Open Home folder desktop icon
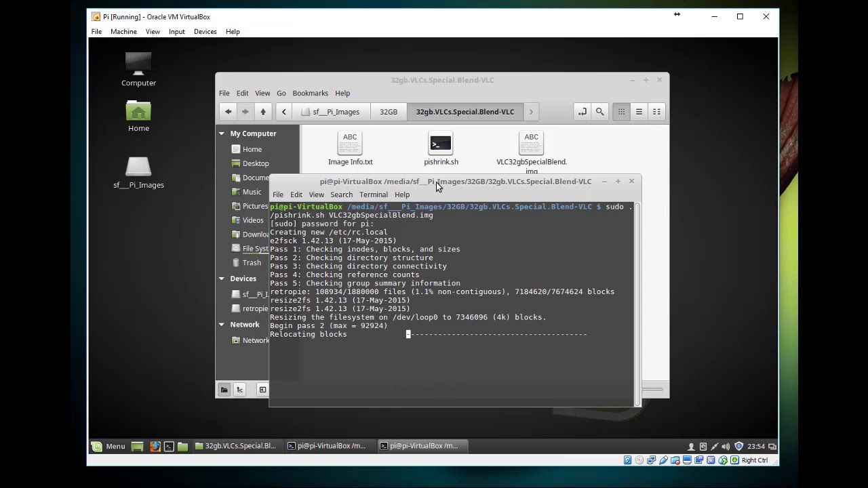 [138, 116]
